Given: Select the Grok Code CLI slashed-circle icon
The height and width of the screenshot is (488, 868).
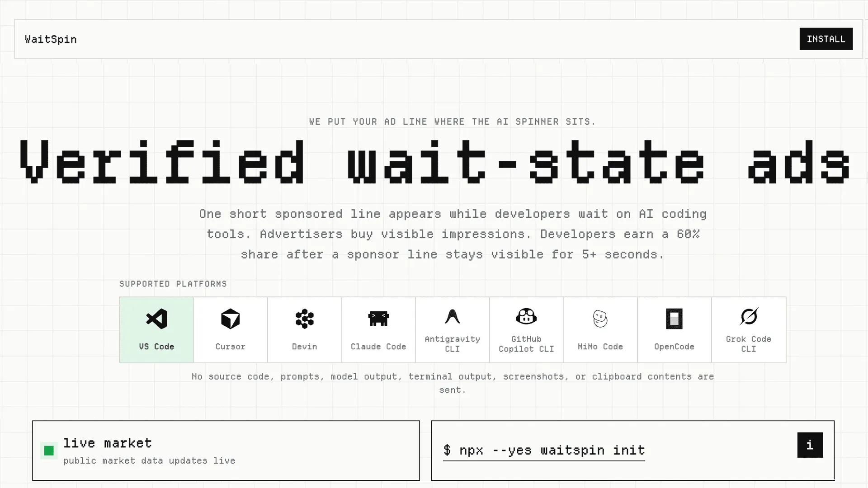Looking at the screenshot, I should pos(749,316).
